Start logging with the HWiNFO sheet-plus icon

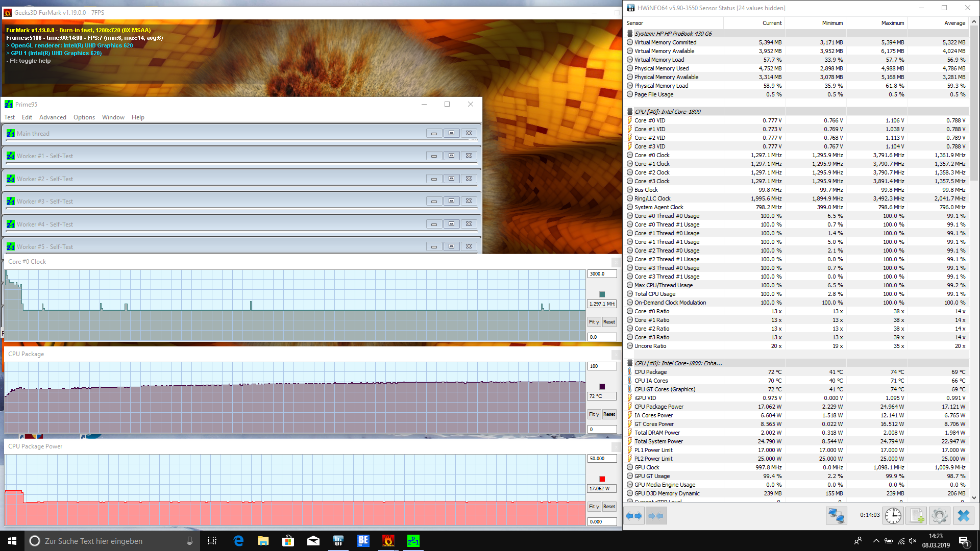pyautogui.click(x=917, y=516)
